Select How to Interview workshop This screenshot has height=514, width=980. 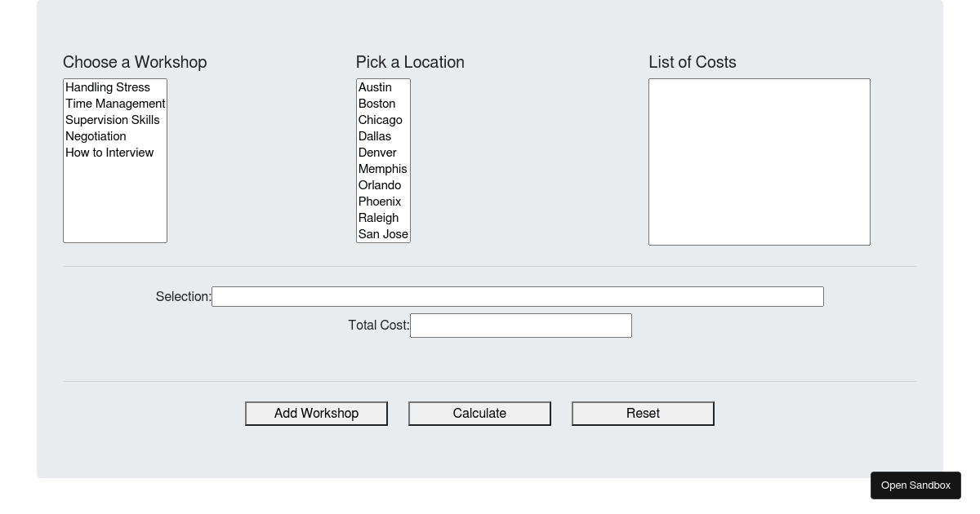(x=109, y=153)
